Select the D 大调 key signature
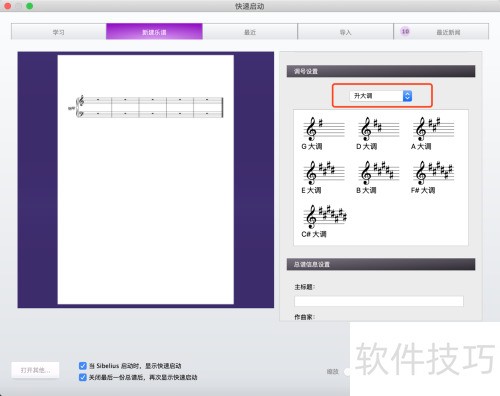Viewport: 500px width, 396px height. [x=378, y=133]
